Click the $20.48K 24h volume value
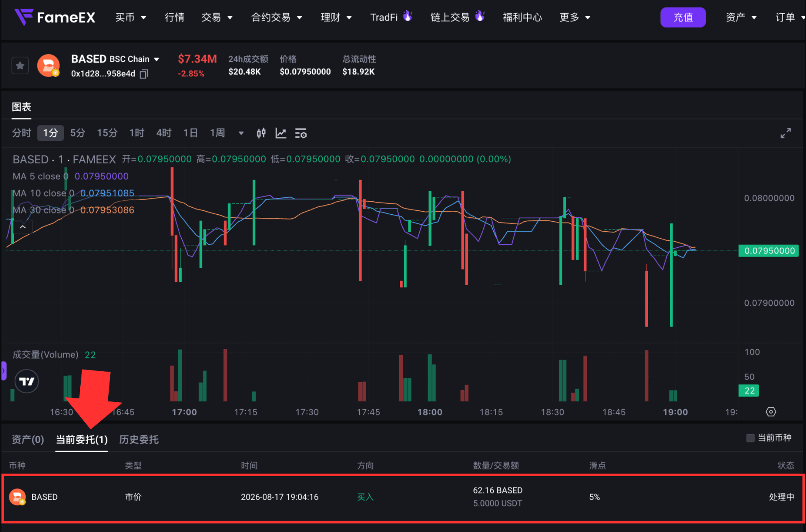806x532 pixels. (244, 72)
